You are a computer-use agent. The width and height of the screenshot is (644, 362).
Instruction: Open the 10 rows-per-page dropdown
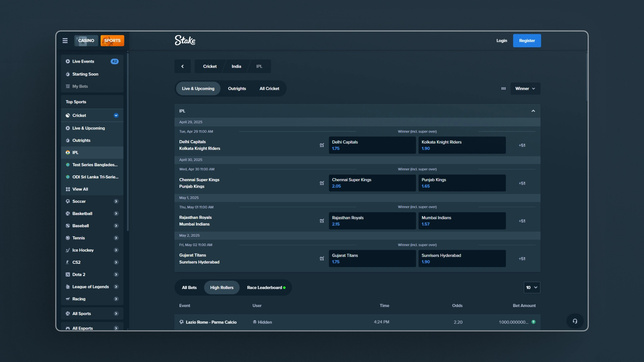[x=532, y=288]
